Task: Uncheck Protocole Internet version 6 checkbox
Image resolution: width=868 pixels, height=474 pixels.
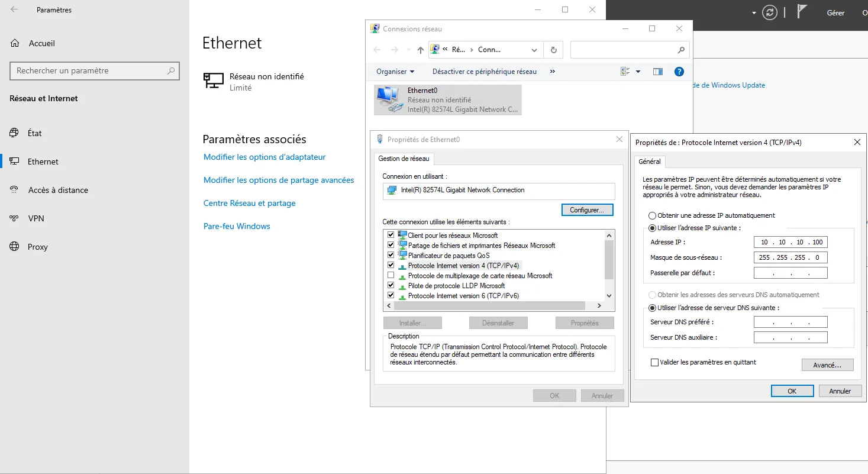Action: (x=391, y=295)
